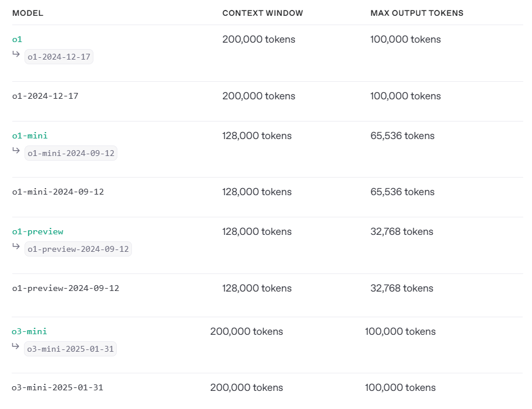Open the o3-mini model link
532x409 pixels.
(x=29, y=331)
